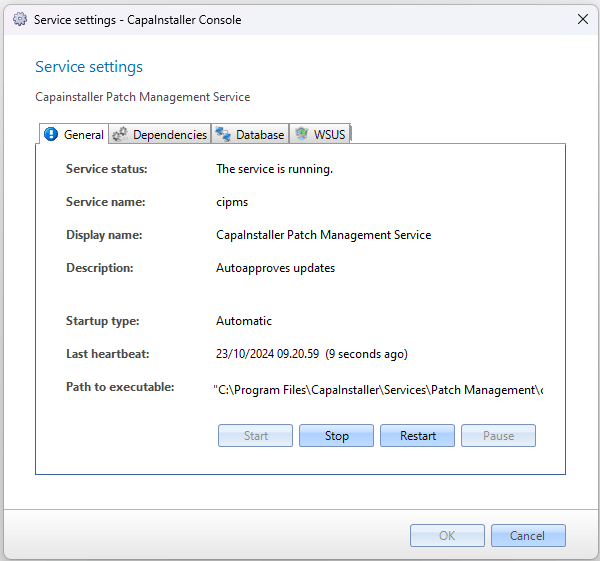Click the Database tab icon
The image size is (600, 561).
tap(223, 134)
